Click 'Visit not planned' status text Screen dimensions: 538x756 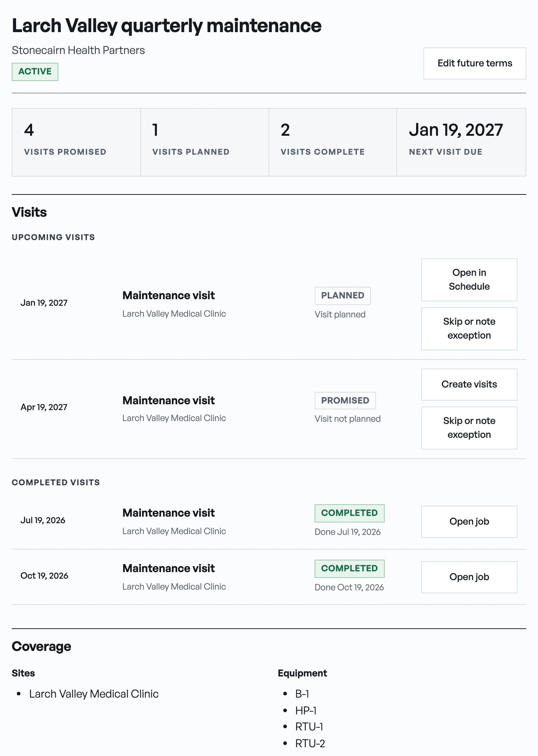[x=348, y=419]
